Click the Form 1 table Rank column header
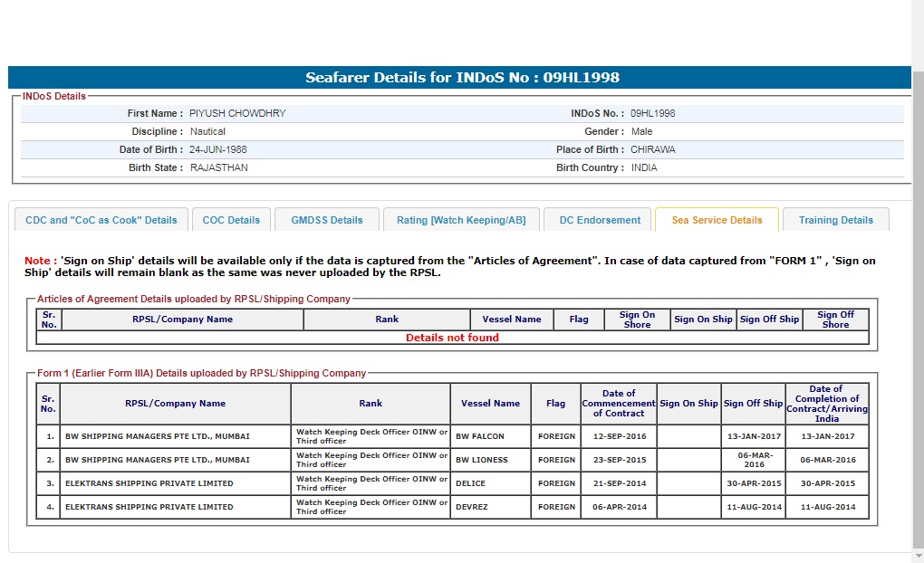This screenshot has height=563, width=924. coord(371,404)
